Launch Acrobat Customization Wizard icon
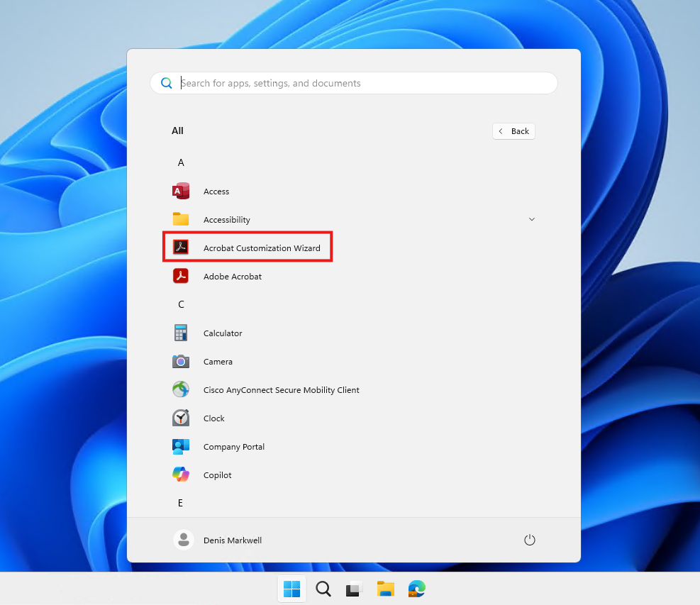This screenshot has width=700, height=605. 181,248
